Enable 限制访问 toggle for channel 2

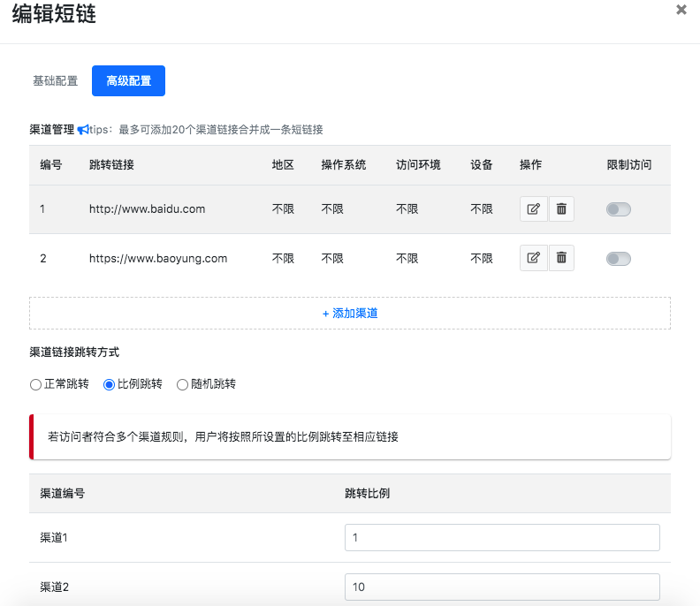[x=619, y=259]
